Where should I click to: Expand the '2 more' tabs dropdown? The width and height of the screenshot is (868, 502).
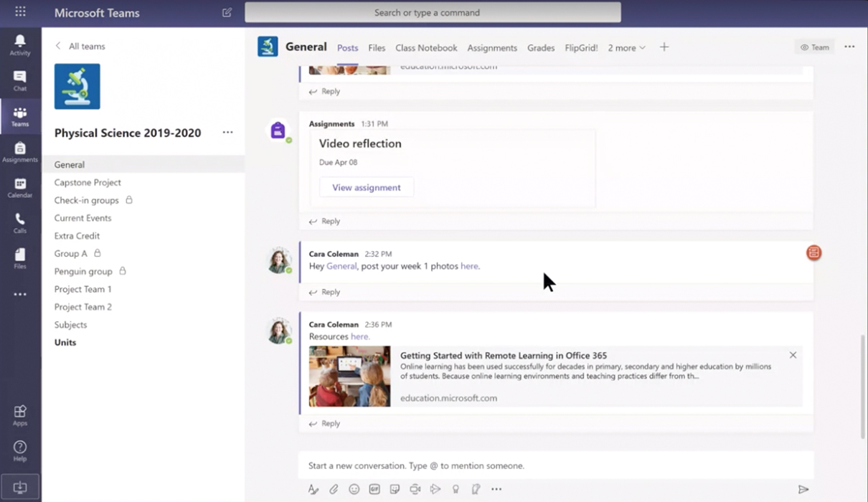click(626, 48)
